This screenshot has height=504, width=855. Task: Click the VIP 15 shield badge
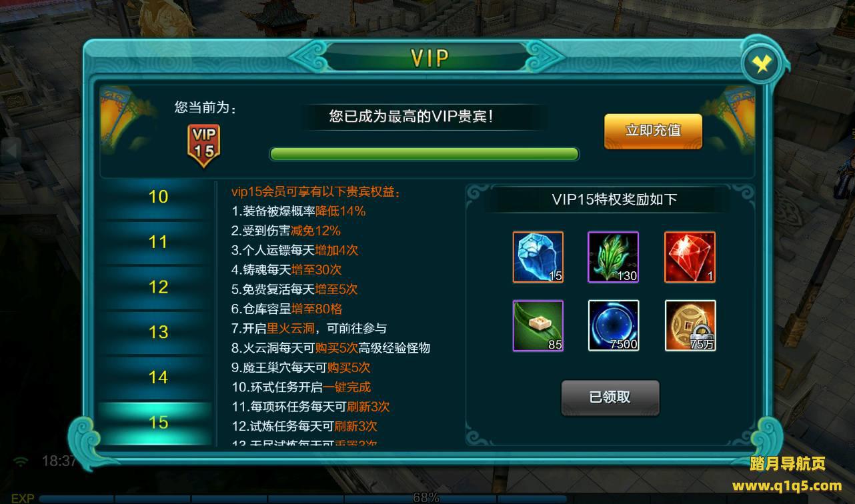(204, 143)
